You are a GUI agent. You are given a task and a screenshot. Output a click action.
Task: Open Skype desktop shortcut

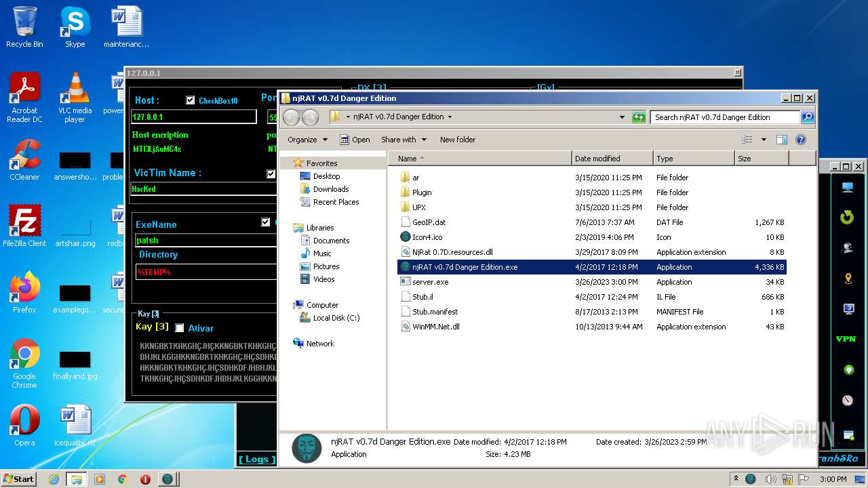tap(75, 27)
